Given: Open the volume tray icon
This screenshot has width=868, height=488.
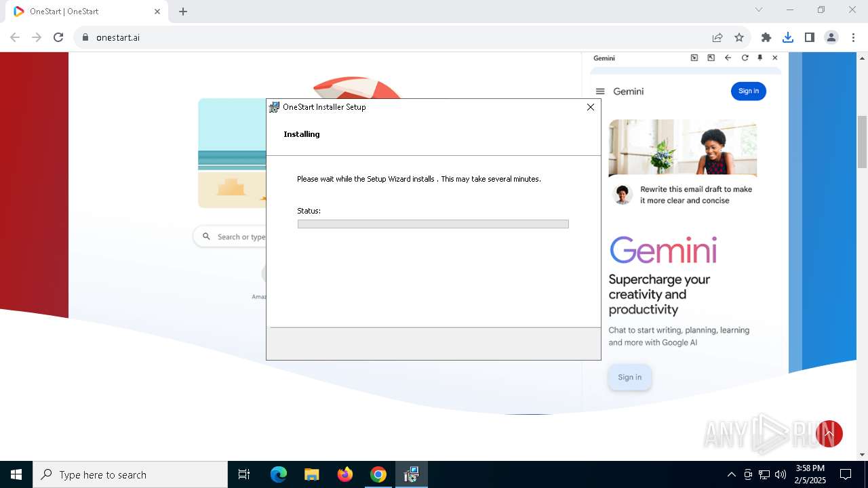Looking at the screenshot, I should point(781,474).
